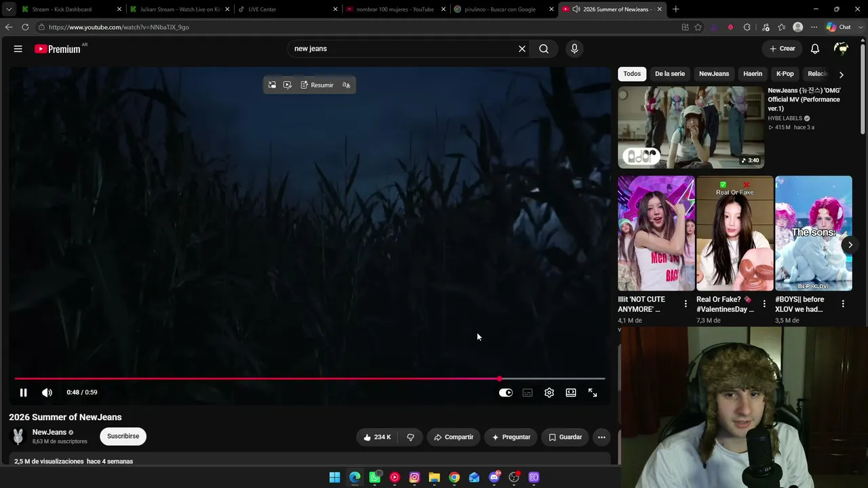The width and height of the screenshot is (868, 488).
Task: Add this page to favorites star
Action: 698,27
